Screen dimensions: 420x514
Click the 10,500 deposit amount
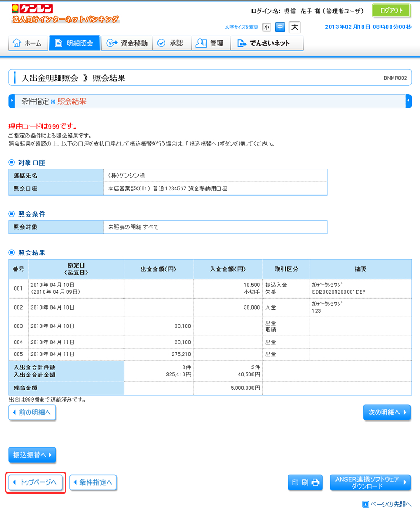[x=252, y=285]
